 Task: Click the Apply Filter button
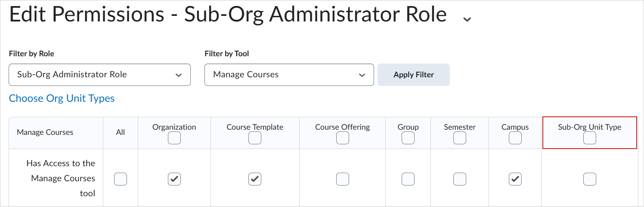coord(413,75)
